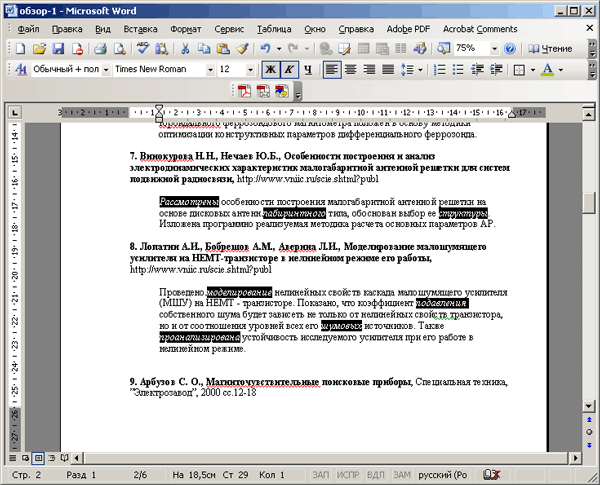The image size is (600, 485).
Task: Click first line indent marker on ruler
Action: [159, 108]
